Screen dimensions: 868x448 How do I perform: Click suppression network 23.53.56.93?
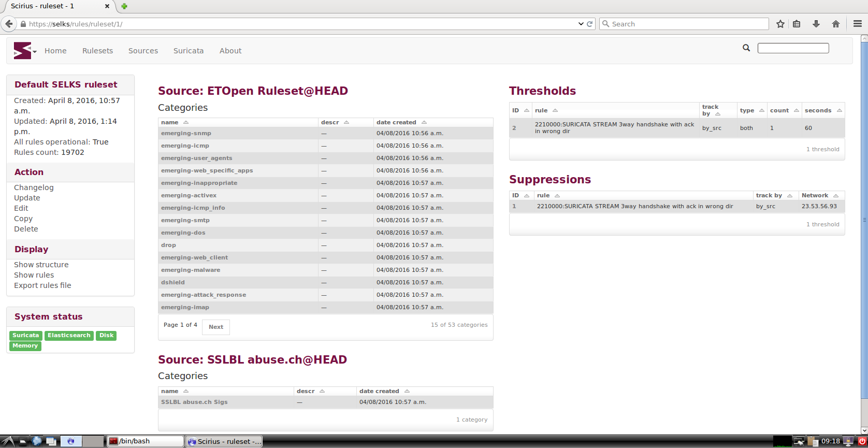819,206
